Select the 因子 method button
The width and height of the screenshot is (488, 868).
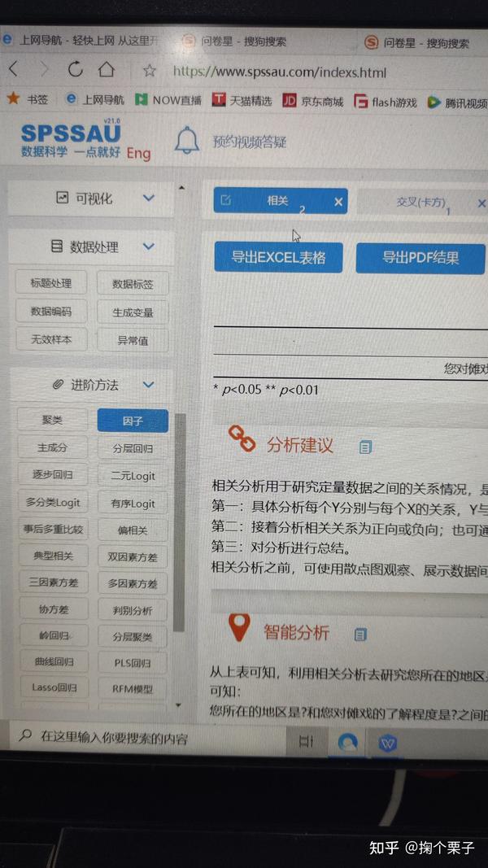(133, 421)
